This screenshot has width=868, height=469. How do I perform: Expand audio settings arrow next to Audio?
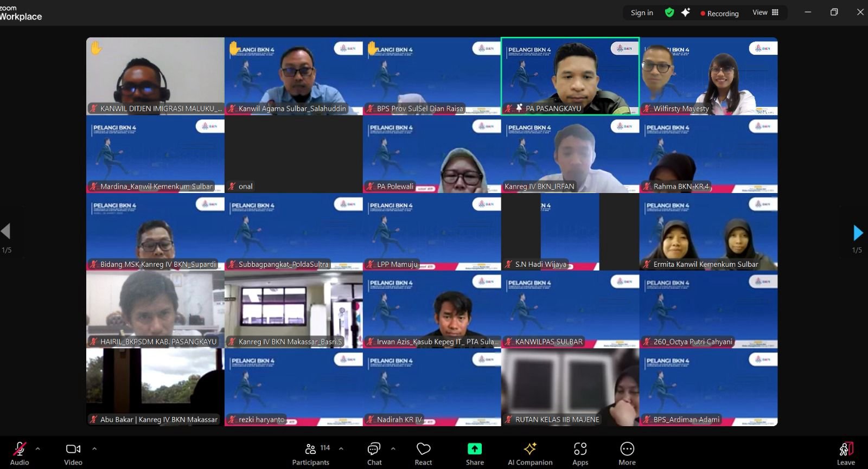point(37,449)
